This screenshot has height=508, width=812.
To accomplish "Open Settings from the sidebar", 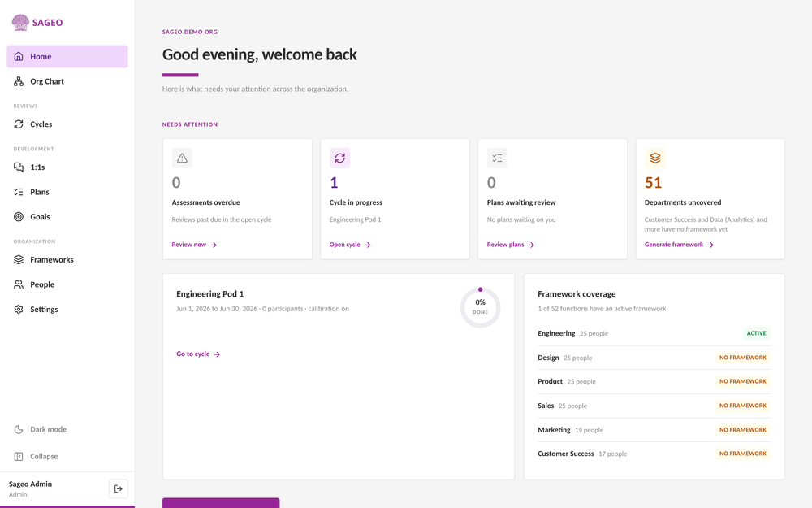I will (x=67, y=310).
